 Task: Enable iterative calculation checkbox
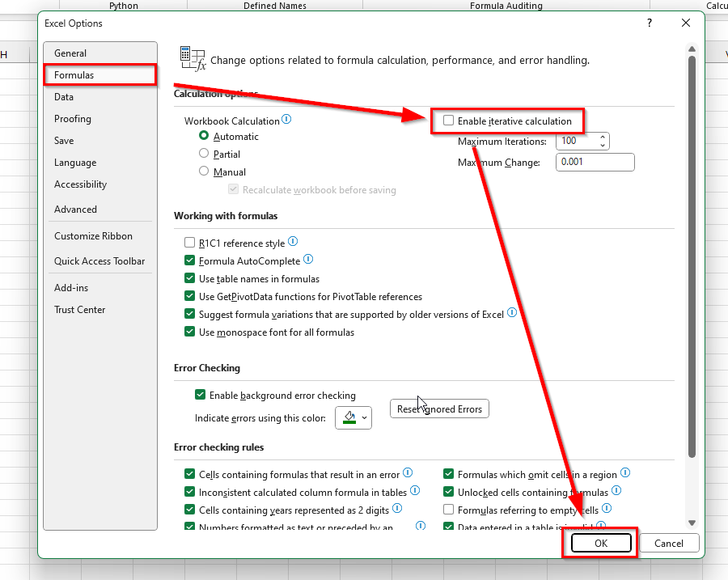click(x=449, y=121)
